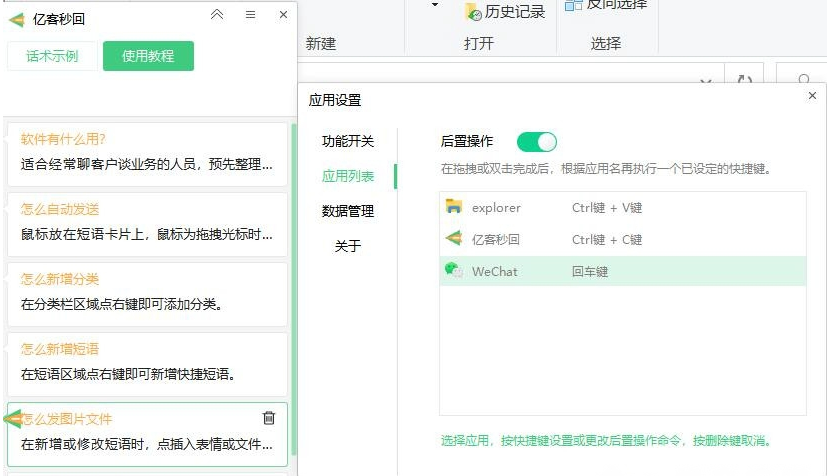
Task: Open the 应用列表 settings section
Action: point(348,176)
